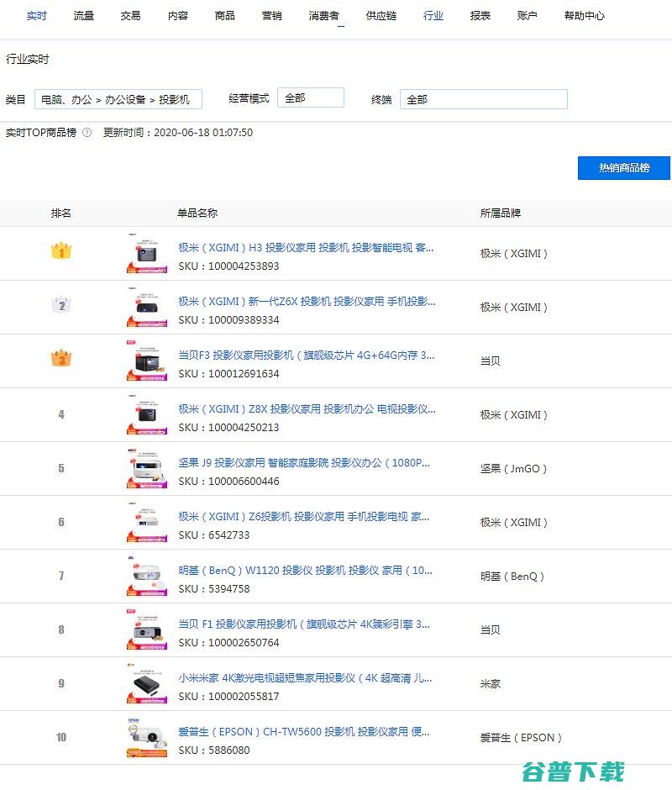Open the 经营模式 dropdown

(311, 97)
